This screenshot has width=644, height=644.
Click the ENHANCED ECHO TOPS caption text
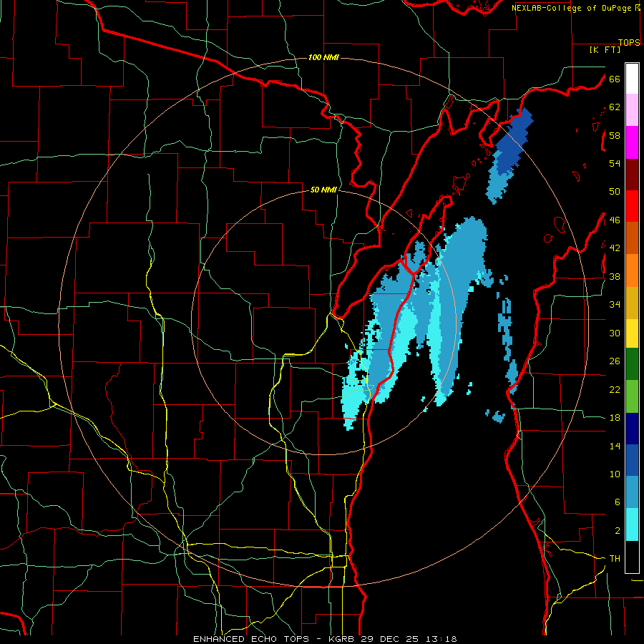250,639
